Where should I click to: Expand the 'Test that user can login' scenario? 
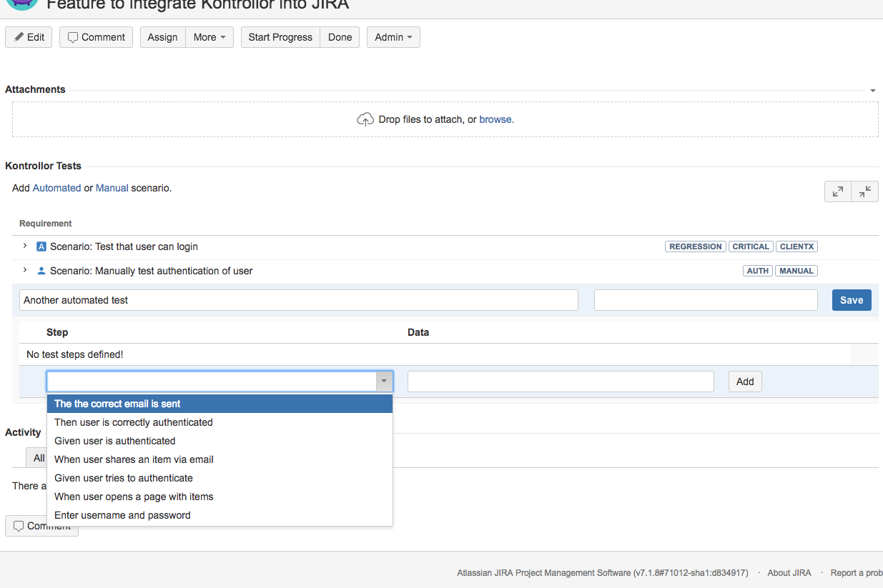point(25,246)
